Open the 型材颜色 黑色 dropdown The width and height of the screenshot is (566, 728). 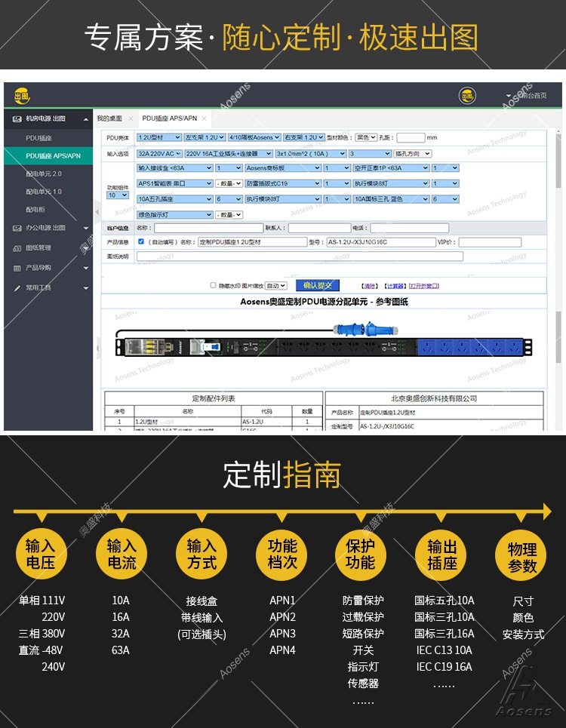coord(366,137)
